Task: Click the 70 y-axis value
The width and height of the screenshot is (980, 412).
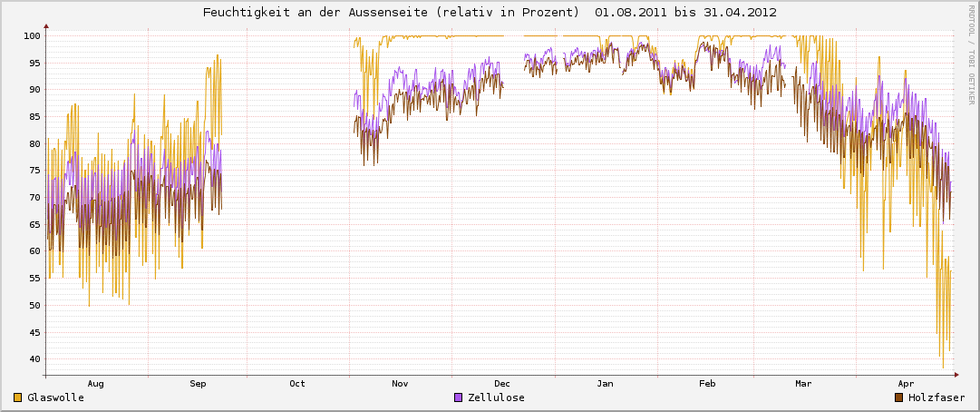Action: (34, 198)
